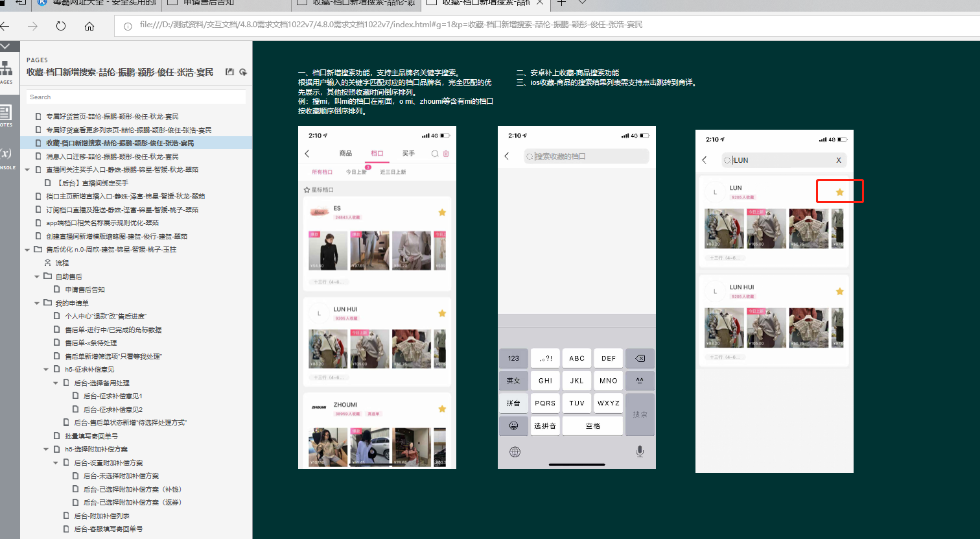Collapse the 自助售后 folder
Screen dimensions: 980x539
pos(38,276)
